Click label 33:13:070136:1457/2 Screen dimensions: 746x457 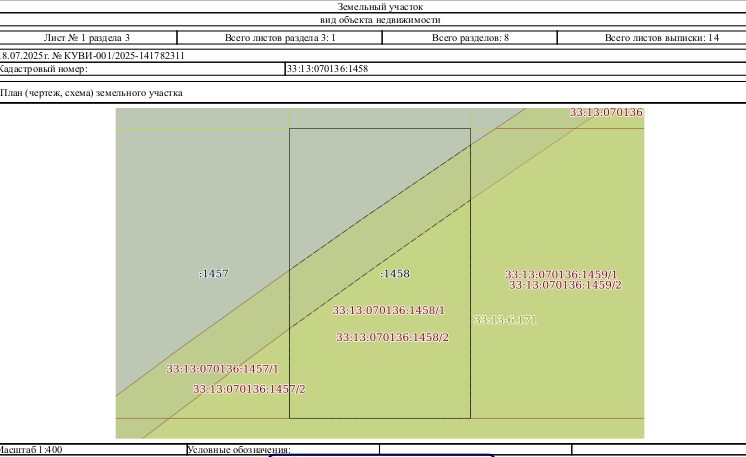point(249,389)
